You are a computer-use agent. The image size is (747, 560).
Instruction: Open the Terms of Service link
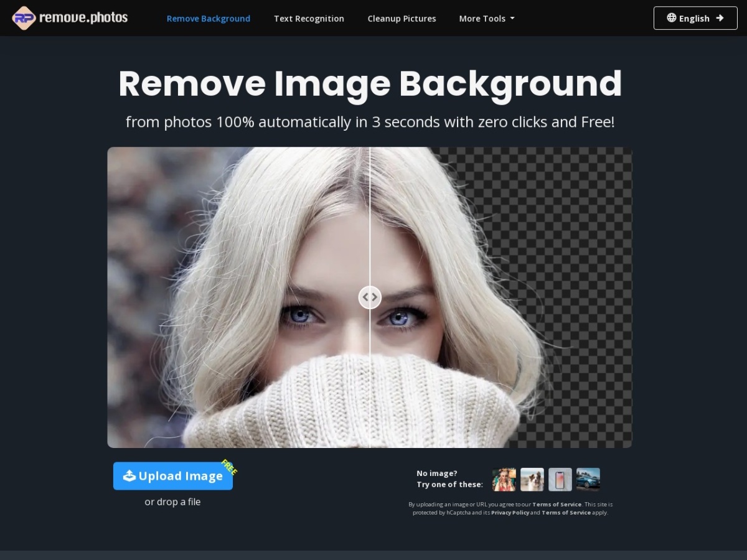coord(557,504)
